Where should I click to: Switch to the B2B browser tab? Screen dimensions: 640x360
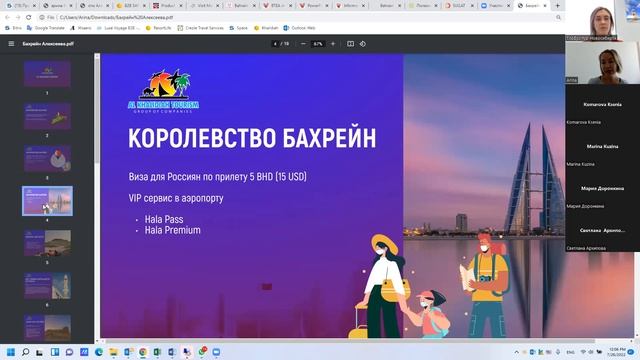131,6
